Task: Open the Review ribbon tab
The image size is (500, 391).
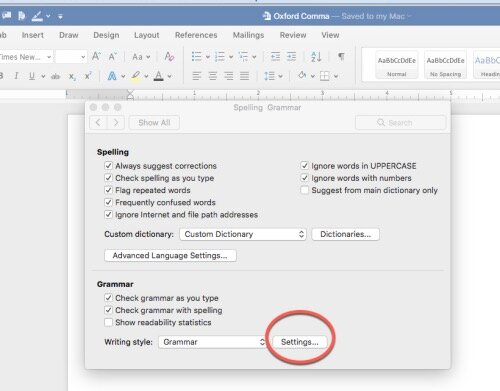Action: tap(293, 35)
